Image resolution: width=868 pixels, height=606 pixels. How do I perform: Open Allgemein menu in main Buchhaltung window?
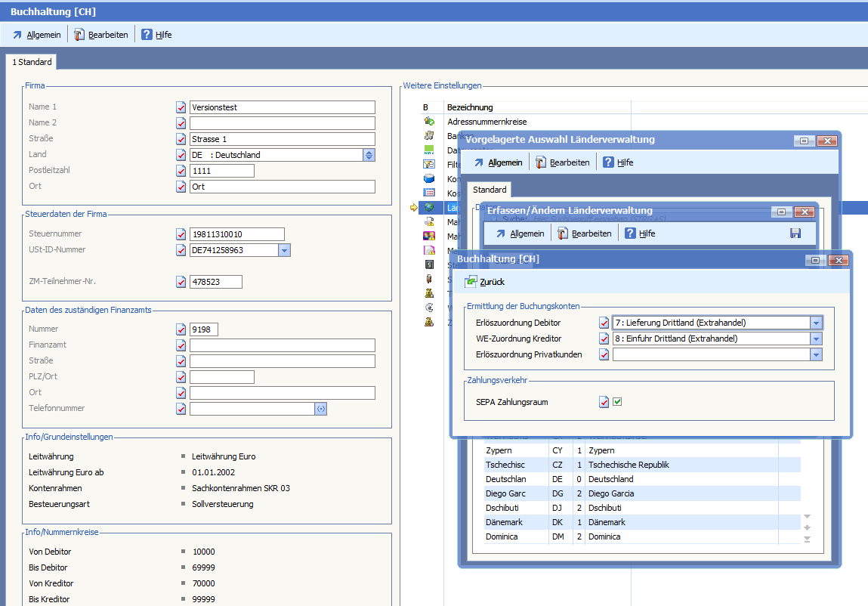(x=36, y=35)
